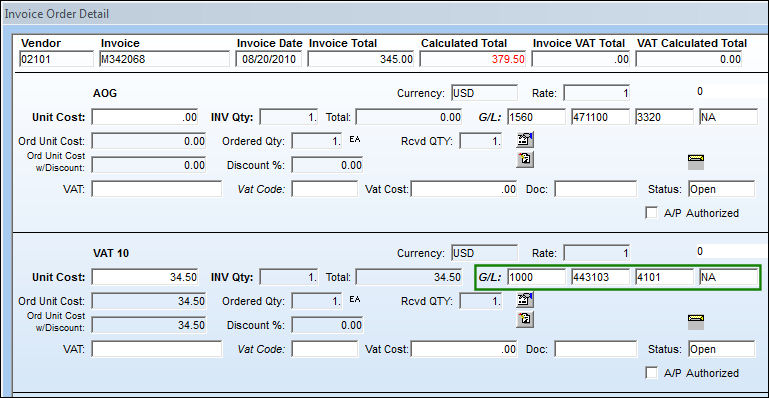This screenshot has height=398, width=769.
Task: Click the yellow tag icon above VAT 10 Status
Action: pos(696,322)
